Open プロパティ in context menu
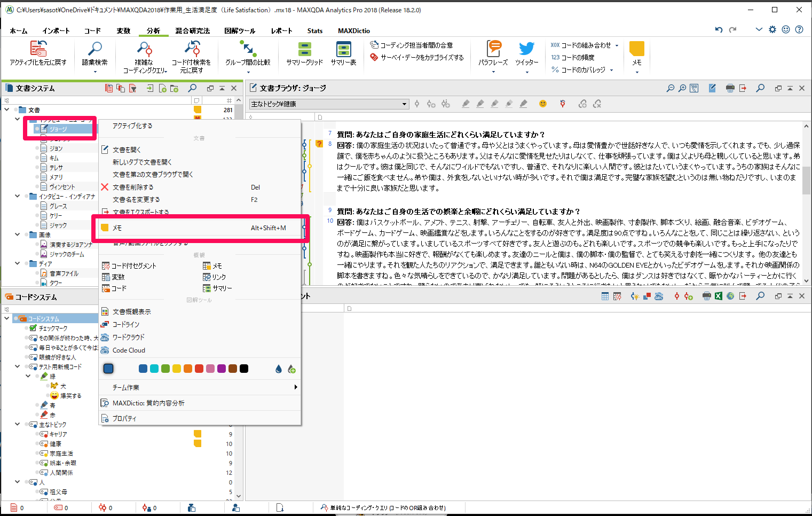This screenshot has width=812, height=516. tap(124, 418)
